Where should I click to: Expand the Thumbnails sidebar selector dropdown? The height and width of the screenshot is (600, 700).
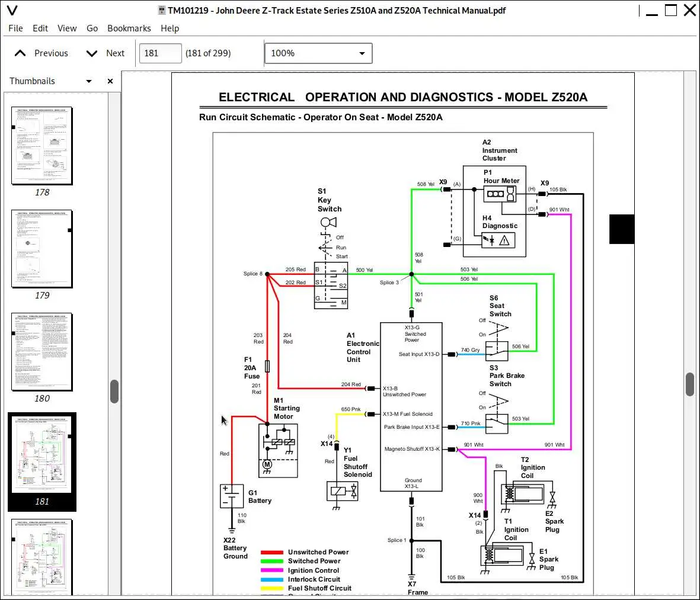point(89,81)
